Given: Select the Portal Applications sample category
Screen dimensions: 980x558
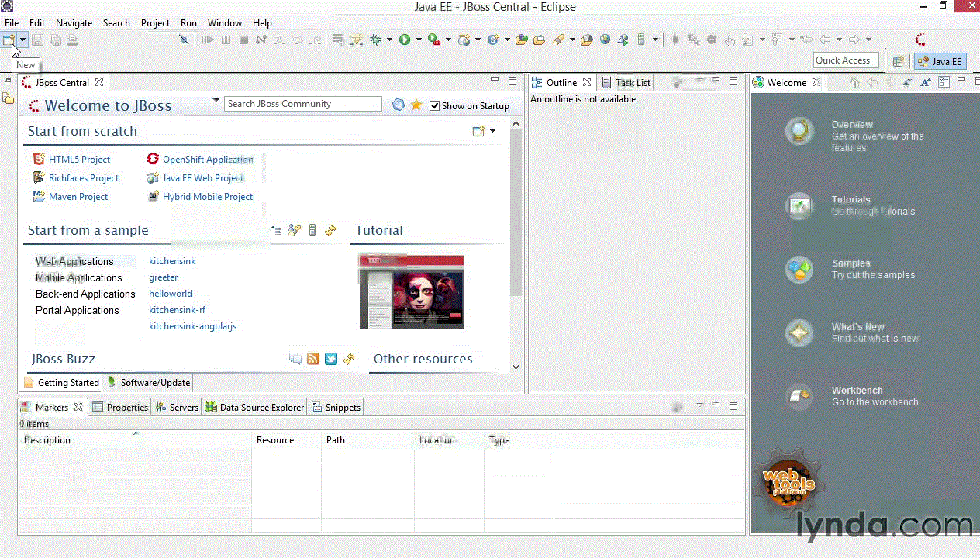Looking at the screenshot, I should 78,310.
